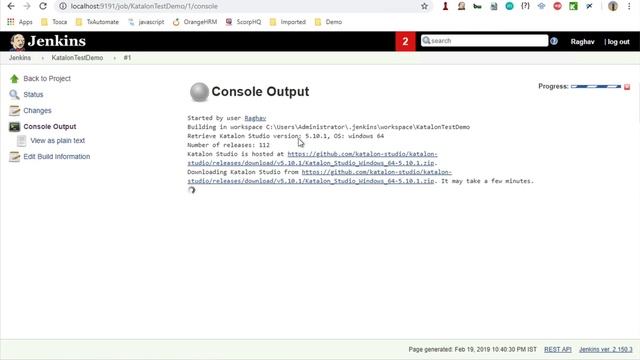This screenshot has width=640, height=360.
Task: Bookmark this page with the star icon
Action: (424, 6)
